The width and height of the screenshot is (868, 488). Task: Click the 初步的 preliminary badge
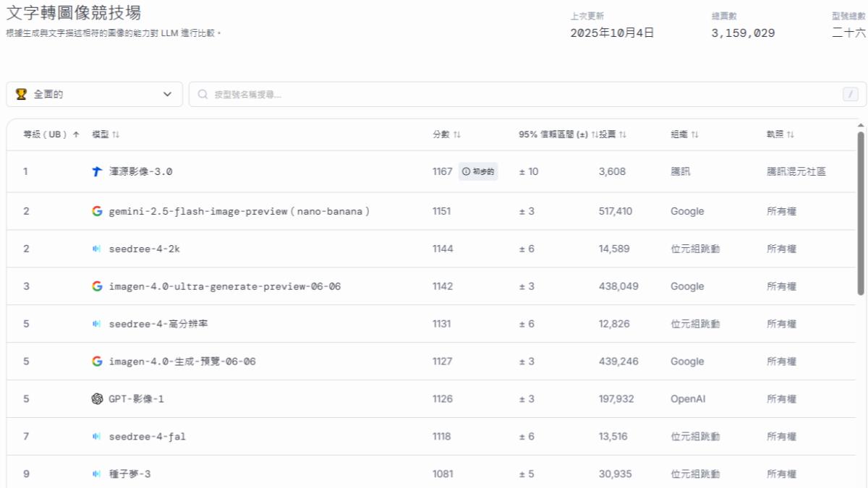point(478,171)
